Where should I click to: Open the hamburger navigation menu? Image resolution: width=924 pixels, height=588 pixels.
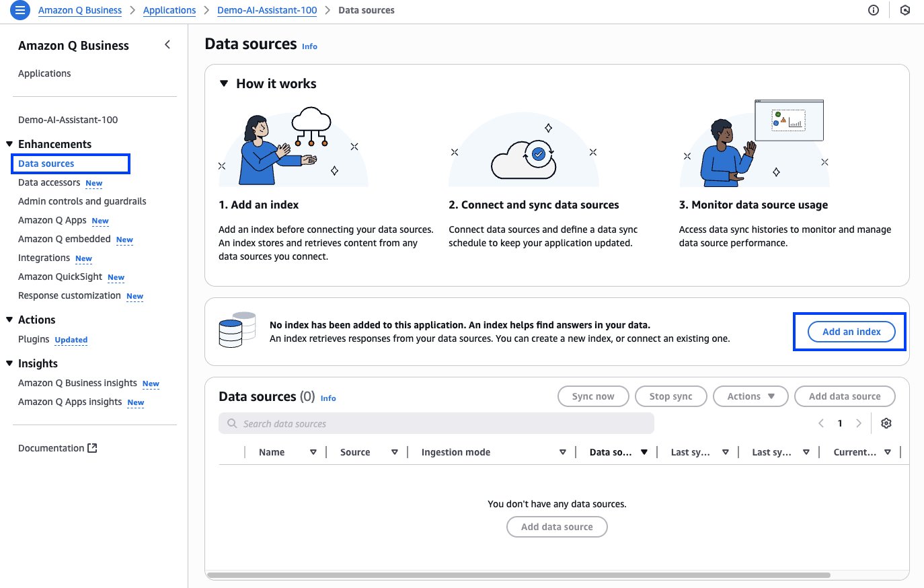point(20,10)
